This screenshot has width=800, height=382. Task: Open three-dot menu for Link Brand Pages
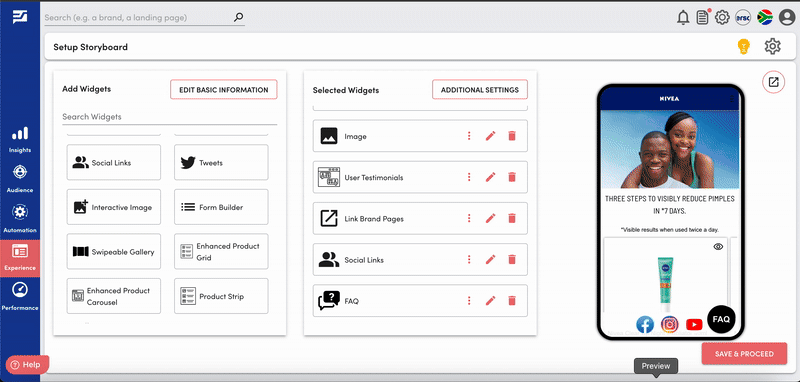[469, 218]
